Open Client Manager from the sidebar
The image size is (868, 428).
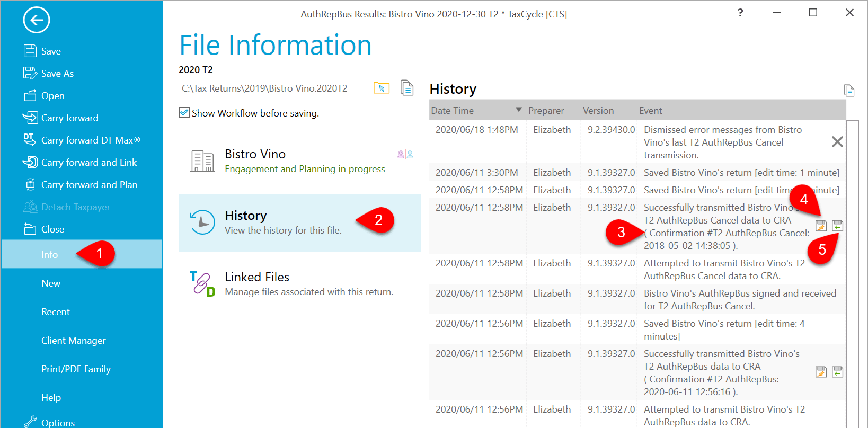pyautogui.click(x=74, y=341)
